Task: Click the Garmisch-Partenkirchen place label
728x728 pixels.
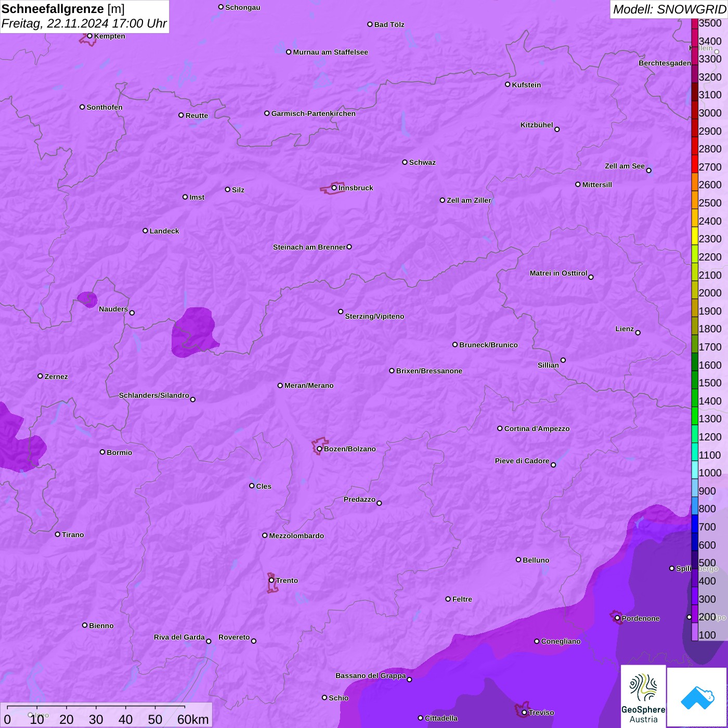Action: [x=313, y=113]
